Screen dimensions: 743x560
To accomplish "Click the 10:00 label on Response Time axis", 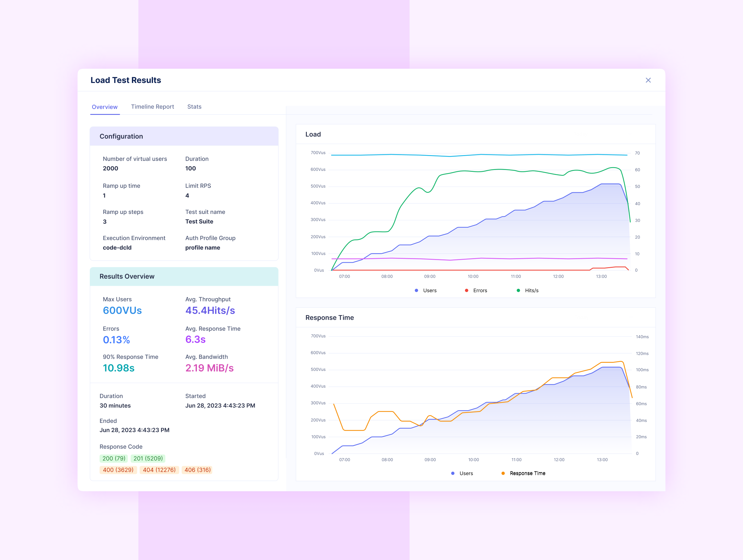I will 473,460.
